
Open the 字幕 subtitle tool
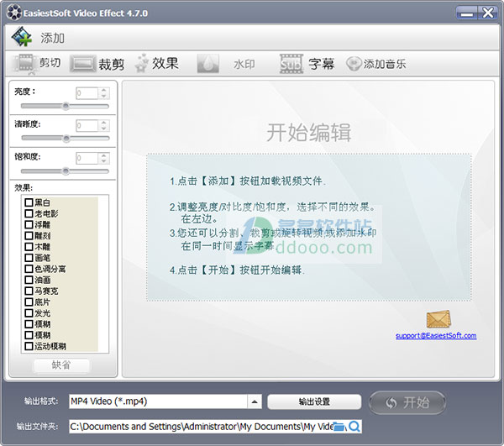pos(307,64)
